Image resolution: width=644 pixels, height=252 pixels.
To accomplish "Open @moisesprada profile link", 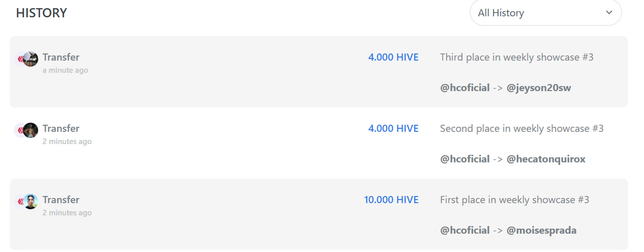I will (542, 230).
